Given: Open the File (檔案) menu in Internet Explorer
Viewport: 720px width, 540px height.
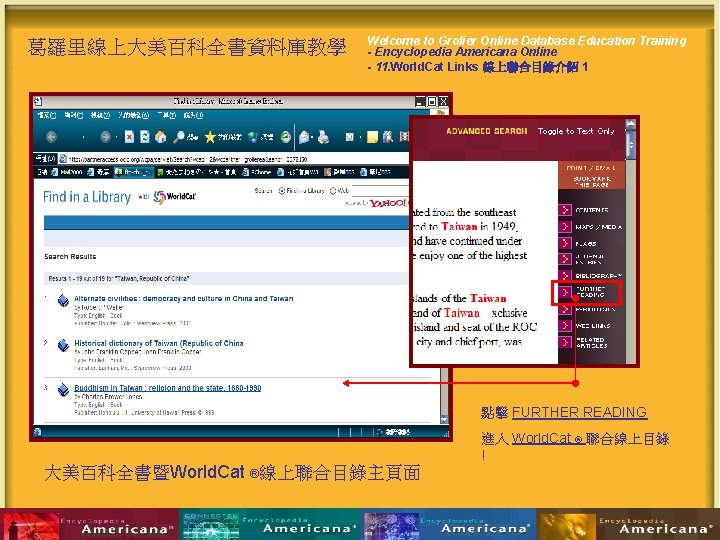Looking at the screenshot, I should point(47,115).
